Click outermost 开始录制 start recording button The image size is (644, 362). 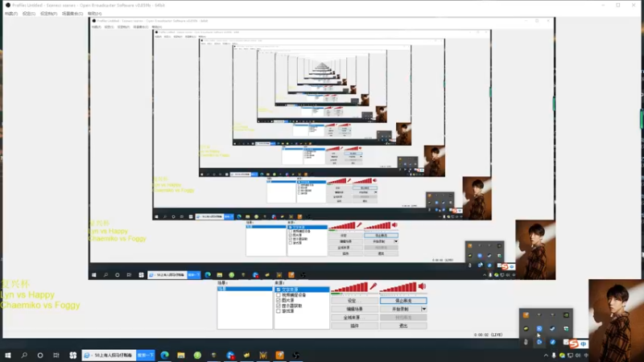tap(400, 309)
